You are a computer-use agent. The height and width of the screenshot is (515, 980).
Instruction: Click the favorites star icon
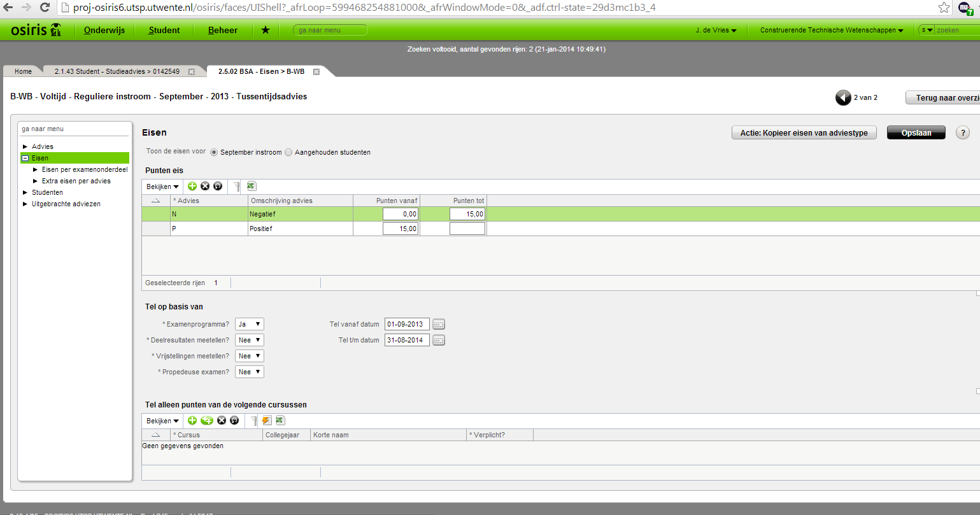tap(266, 30)
